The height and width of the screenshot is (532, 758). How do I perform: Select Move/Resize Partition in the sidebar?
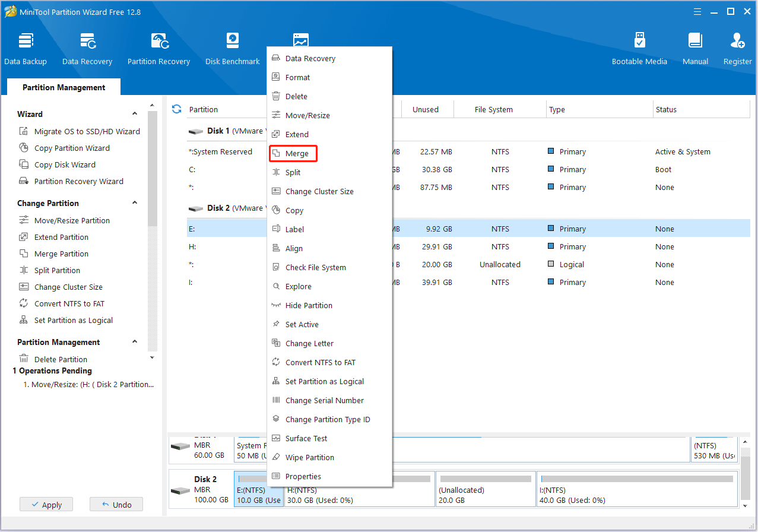point(65,220)
